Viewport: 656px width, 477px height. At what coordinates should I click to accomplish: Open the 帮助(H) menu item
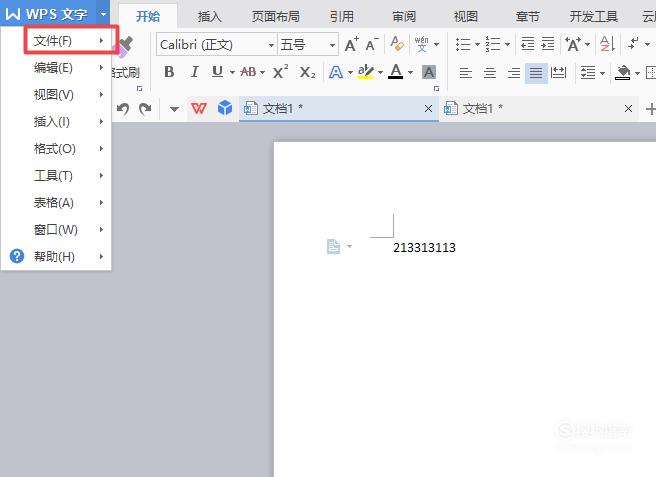click(x=56, y=256)
